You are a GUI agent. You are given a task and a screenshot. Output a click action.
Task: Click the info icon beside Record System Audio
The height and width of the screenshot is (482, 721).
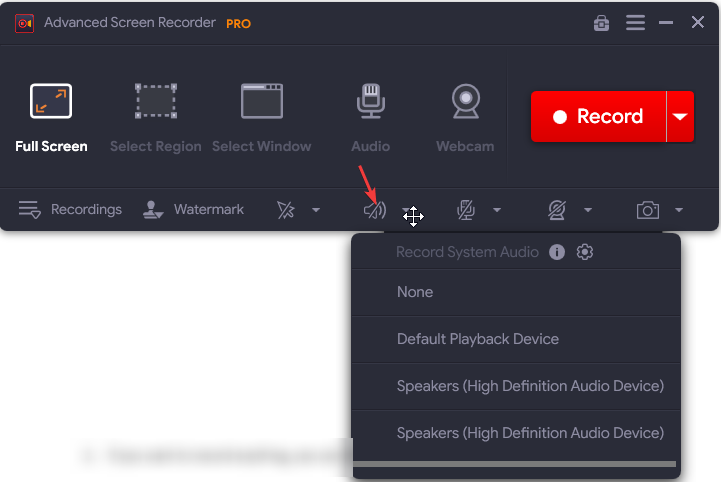pyautogui.click(x=557, y=252)
